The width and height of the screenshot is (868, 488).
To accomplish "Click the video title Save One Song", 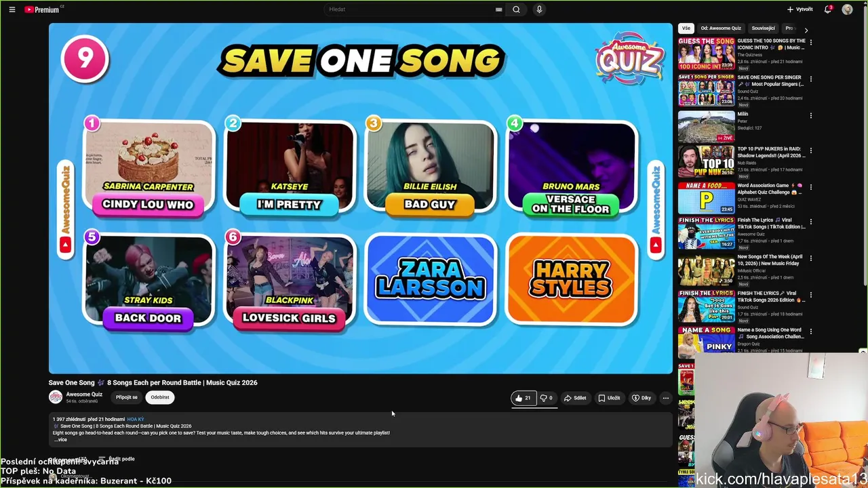I will click(153, 382).
